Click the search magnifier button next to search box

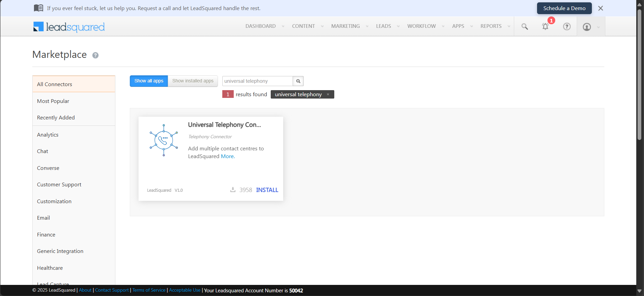(x=298, y=81)
